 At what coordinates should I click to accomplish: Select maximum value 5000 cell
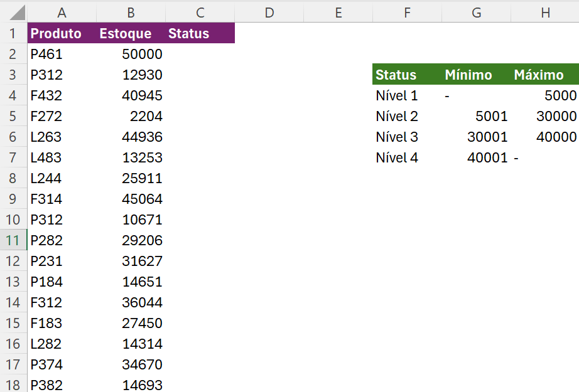tap(545, 95)
